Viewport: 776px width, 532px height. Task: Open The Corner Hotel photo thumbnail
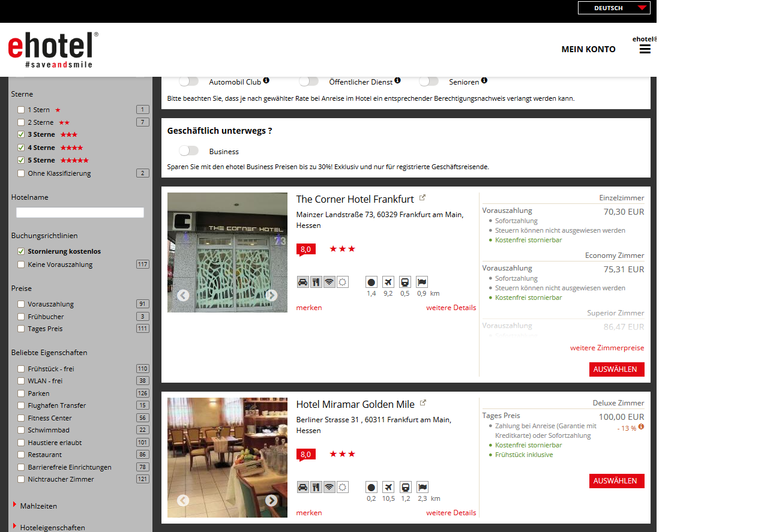pyautogui.click(x=227, y=253)
